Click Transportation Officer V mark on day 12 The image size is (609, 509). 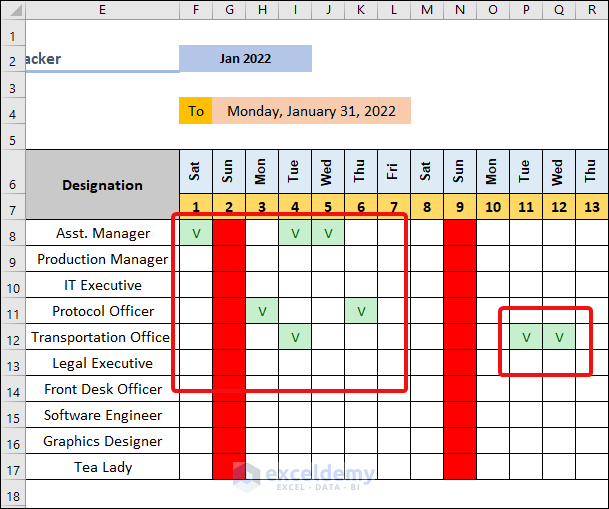click(559, 338)
